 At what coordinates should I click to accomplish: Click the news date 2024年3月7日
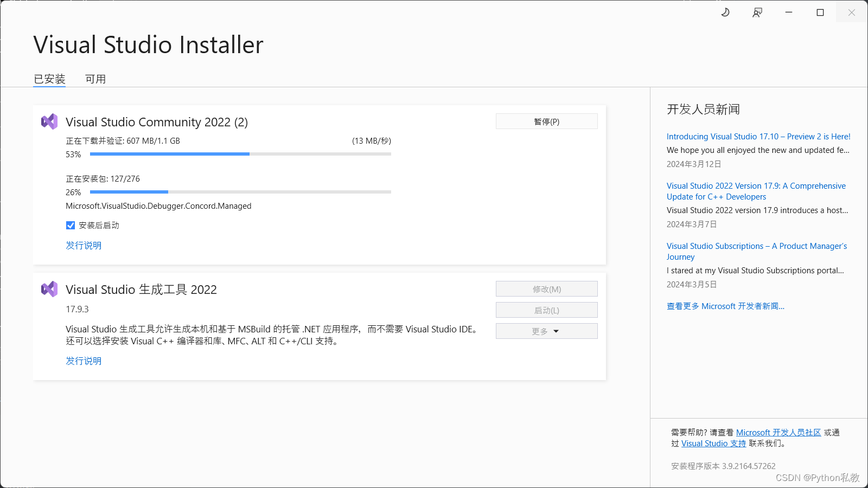[x=692, y=224]
